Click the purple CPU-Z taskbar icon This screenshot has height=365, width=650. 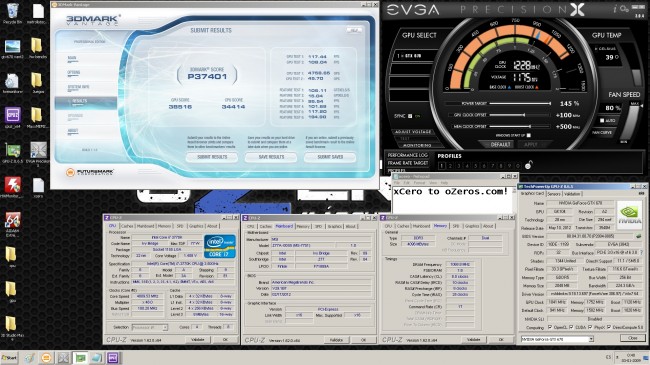[113, 358]
